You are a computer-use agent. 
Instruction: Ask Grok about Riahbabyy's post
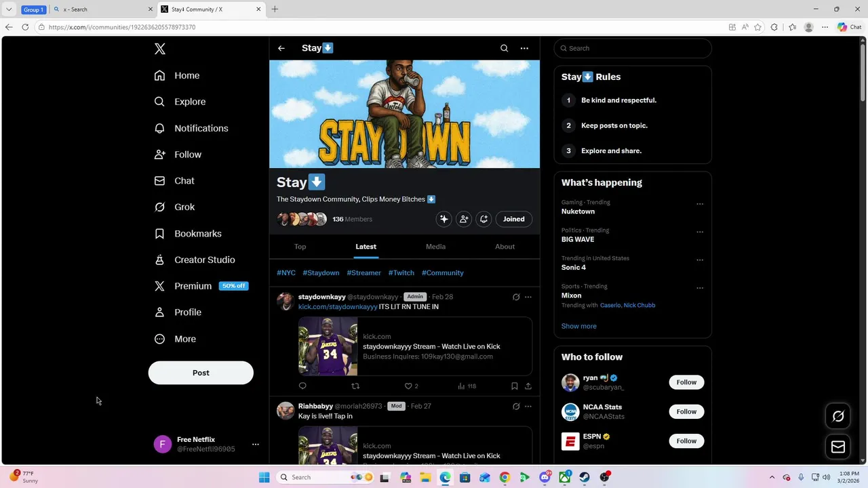coord(516,406)
